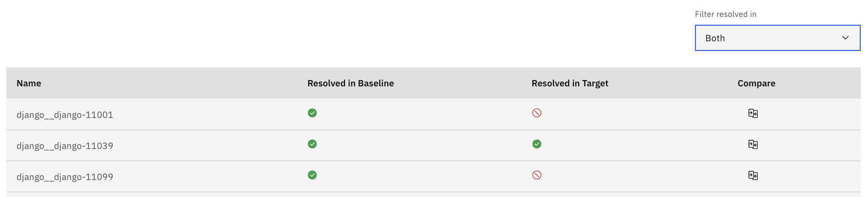The height and width of the screenshot is (197, 868).
Task: Click target unresolved icon for django-11099
Action: point(537,175)
